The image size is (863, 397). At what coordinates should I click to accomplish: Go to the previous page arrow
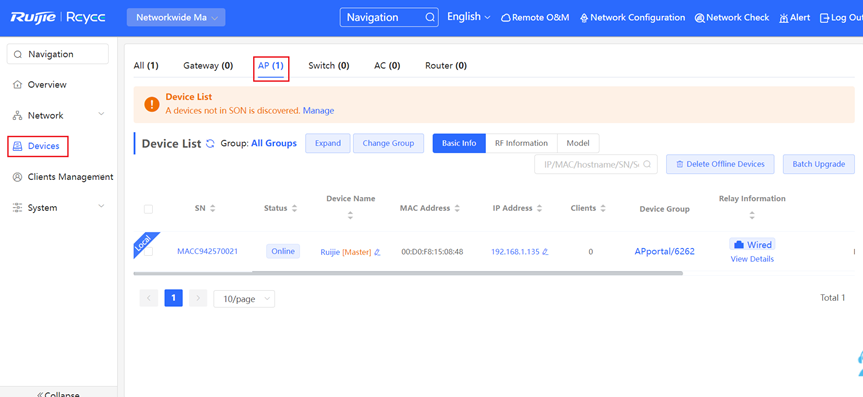tap(149, 298)
